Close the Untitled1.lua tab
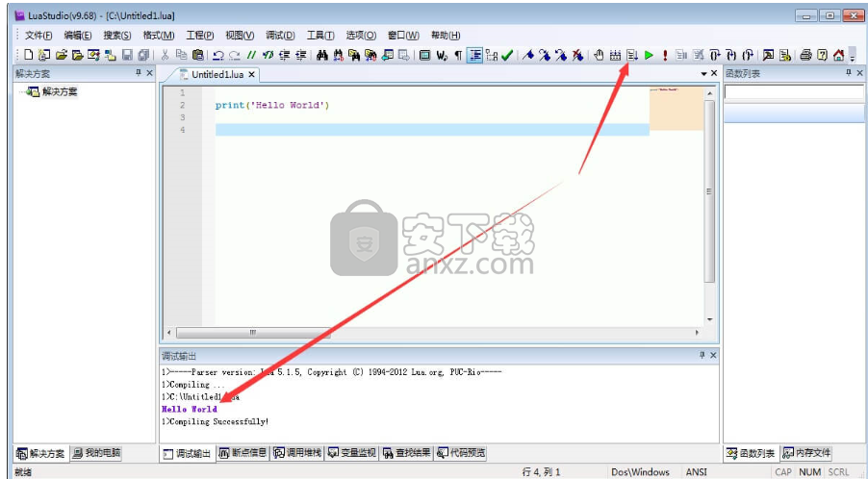This screenshot has width=868, height=479. tap(251, 74)
